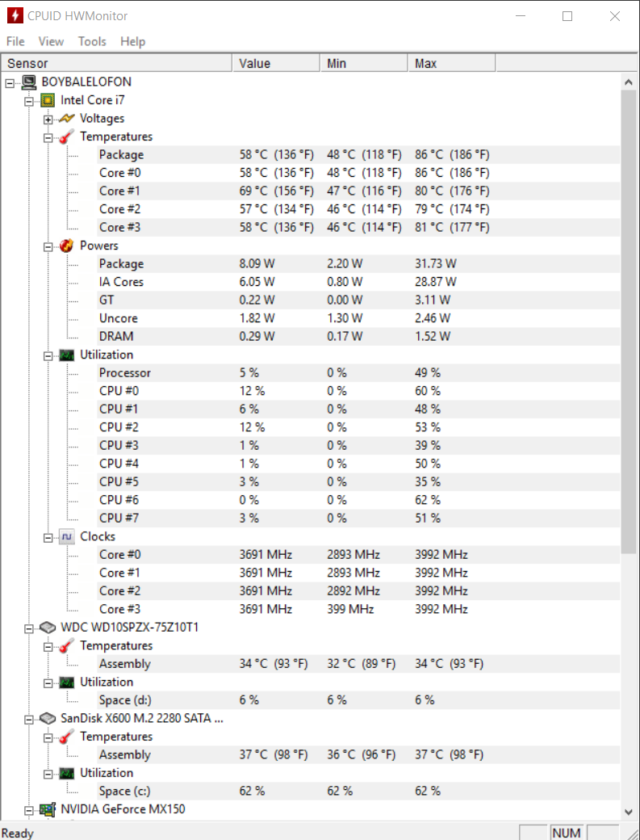Click the NVIDIA GeForce MX150 card icon
Screen dimensions: 640x840
click(48, 809)
